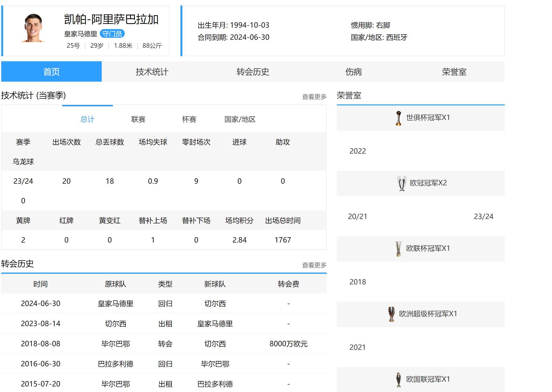Screen dimensions: 552x392
Task: Click the 零封场次 column header
Action: point(196,142)
